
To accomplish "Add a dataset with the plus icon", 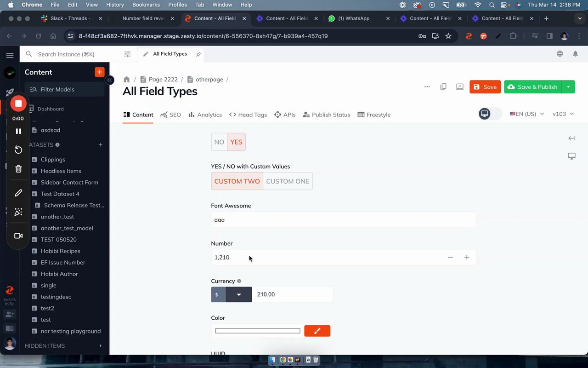I will (x=100, y=145).
